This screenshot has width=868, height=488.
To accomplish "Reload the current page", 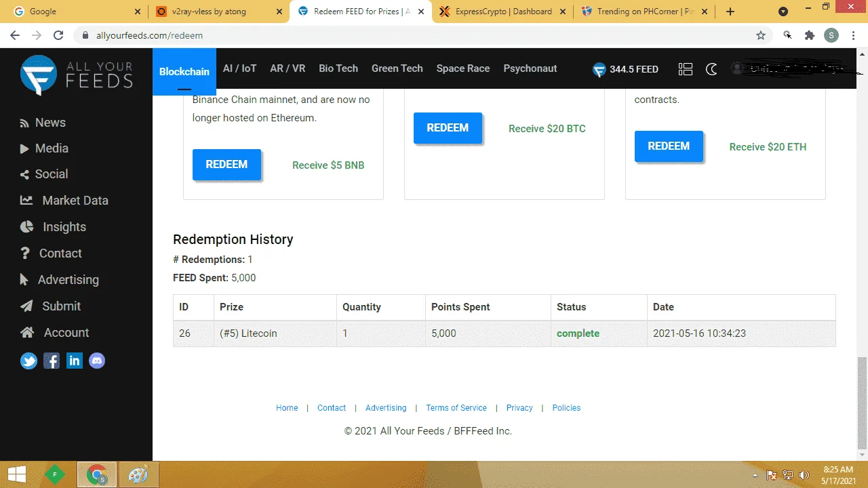I will click(x=58, y=35).
